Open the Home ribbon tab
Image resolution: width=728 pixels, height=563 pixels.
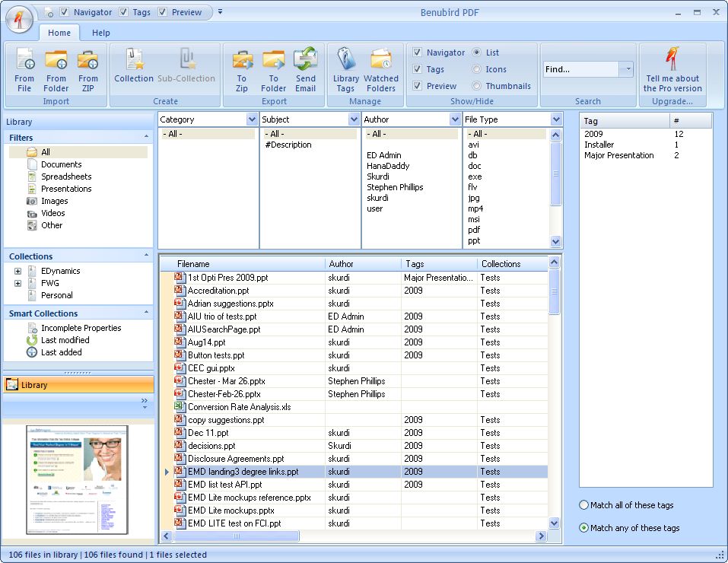pyautogui.click(x=59, y=33)
